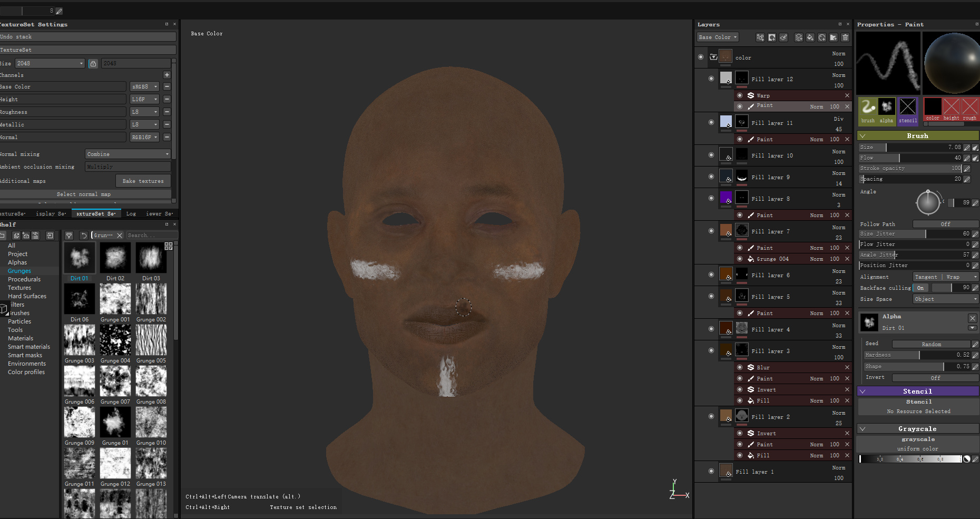Delete the selected layer with the trash icon
This screenshot has width=980, height=519.
coord(845,37)
